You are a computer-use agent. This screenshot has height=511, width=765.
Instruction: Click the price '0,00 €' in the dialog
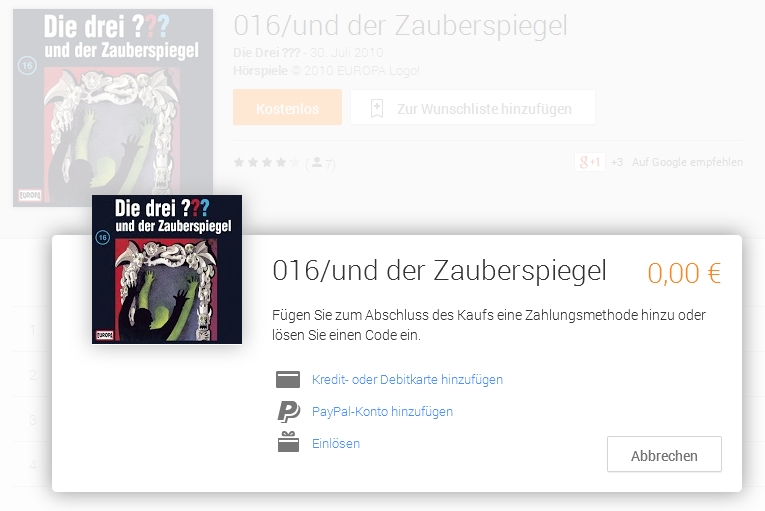coord(684,273)
